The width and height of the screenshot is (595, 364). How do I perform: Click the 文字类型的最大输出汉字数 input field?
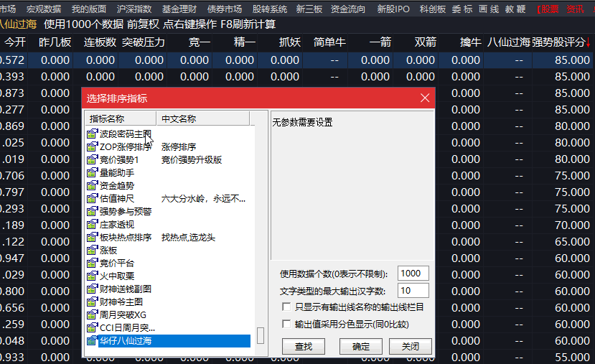(x=413, y=291)
